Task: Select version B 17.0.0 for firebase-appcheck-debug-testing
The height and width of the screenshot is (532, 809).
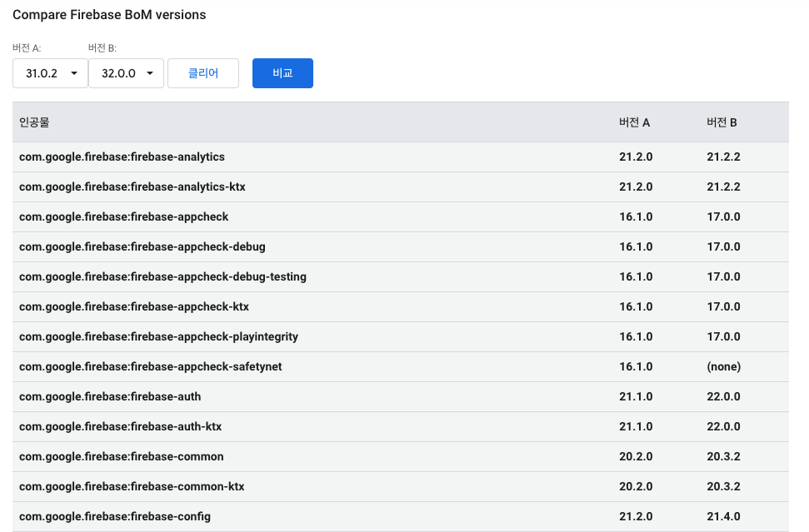Action: (723, 276)
